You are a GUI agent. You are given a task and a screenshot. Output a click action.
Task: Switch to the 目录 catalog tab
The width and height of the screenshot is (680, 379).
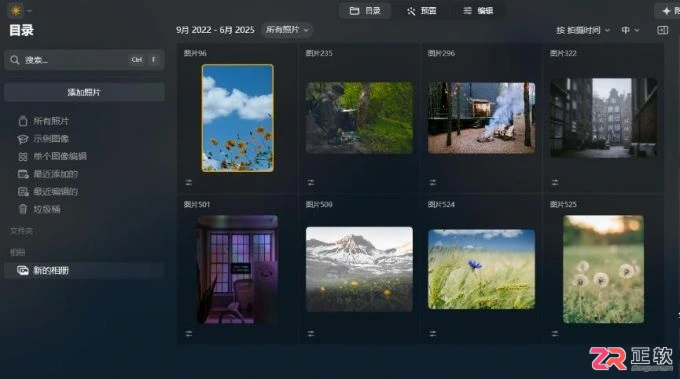(x=365, y=11)
